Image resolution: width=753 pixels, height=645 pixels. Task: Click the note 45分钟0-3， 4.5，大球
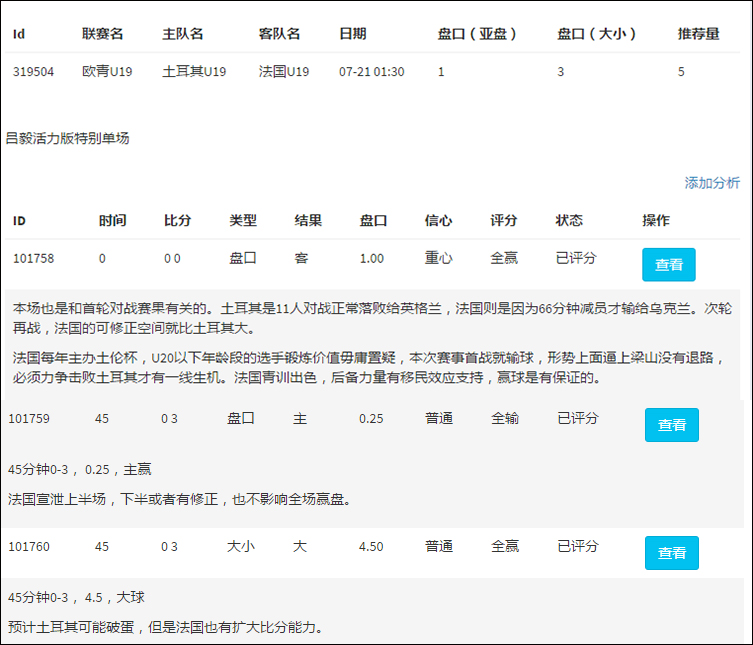click(76, 597)
